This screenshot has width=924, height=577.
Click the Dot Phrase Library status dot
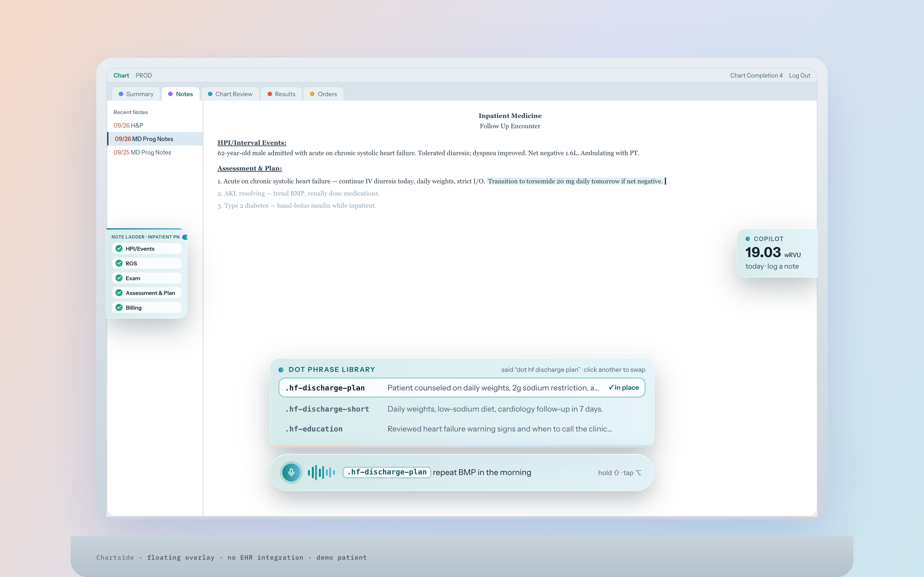[281, 369]
